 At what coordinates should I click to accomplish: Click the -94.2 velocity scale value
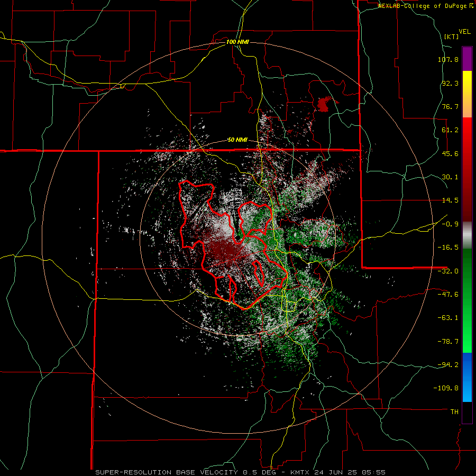[x=448, y=364]
